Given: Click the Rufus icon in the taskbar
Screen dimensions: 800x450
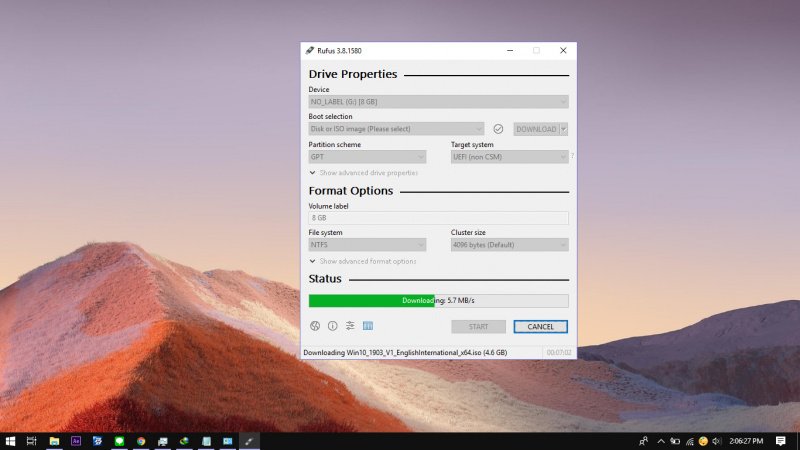Looking at the screenshot, I should pos(249,441).
